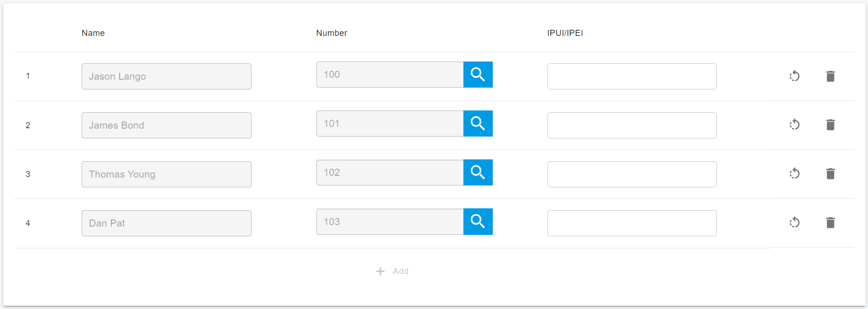This screenshot has width=868, height=309.
Task: Delete the Jason Lango entry
Action: coord(830,76)
